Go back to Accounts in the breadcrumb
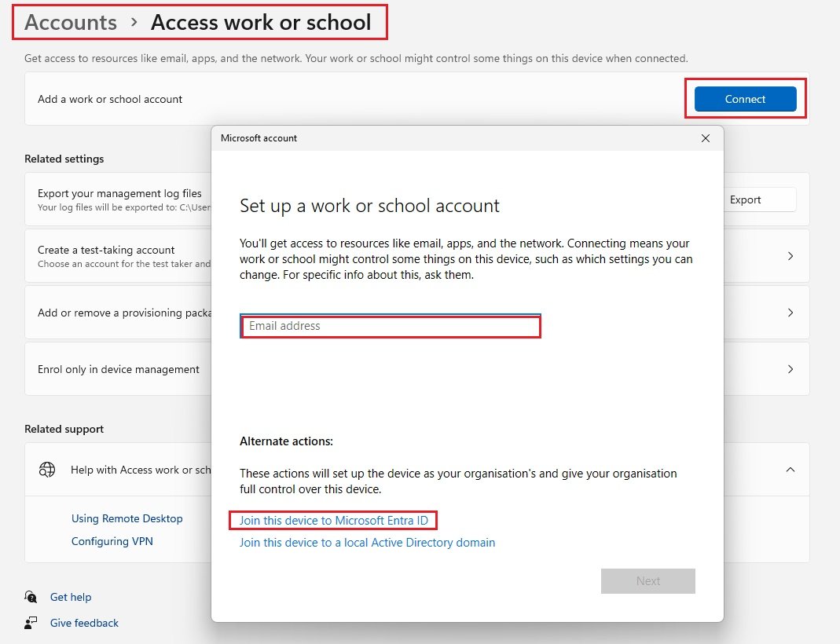 71,23
